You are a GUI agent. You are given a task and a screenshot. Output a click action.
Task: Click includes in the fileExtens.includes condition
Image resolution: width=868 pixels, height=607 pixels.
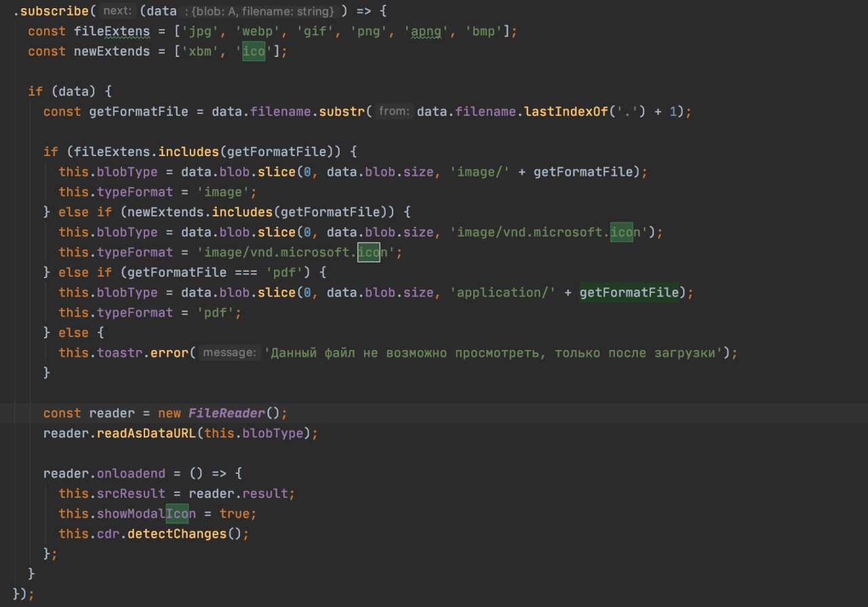pos(189,152)
